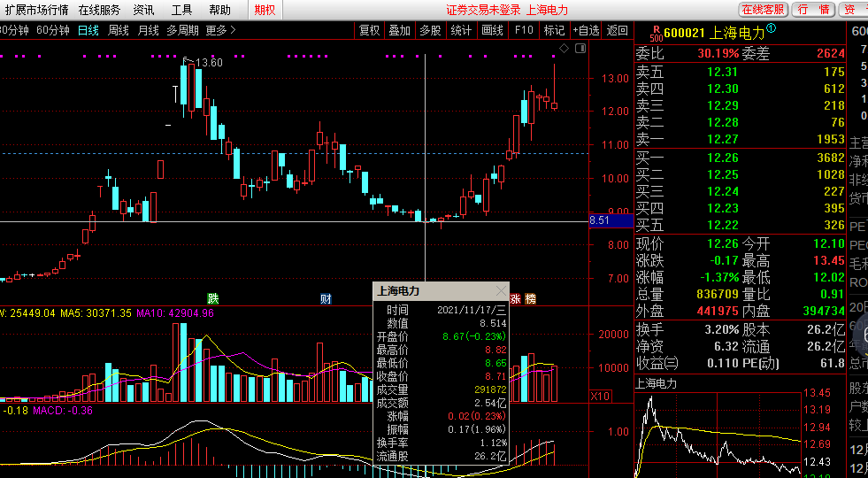The image size is (868, 478).
Task: Click the 收盘价 value 8.71 in popup
Action: point(495,376)
